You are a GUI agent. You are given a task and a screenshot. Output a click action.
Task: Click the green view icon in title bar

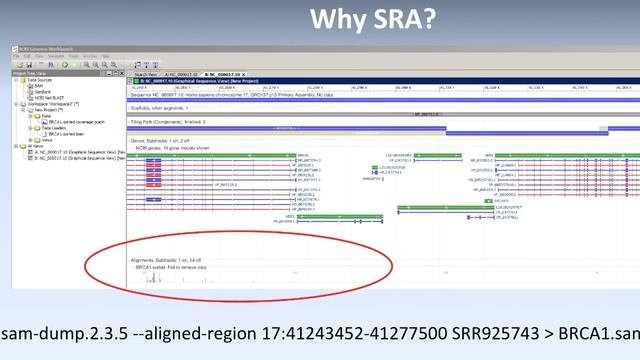coord(136,81)
